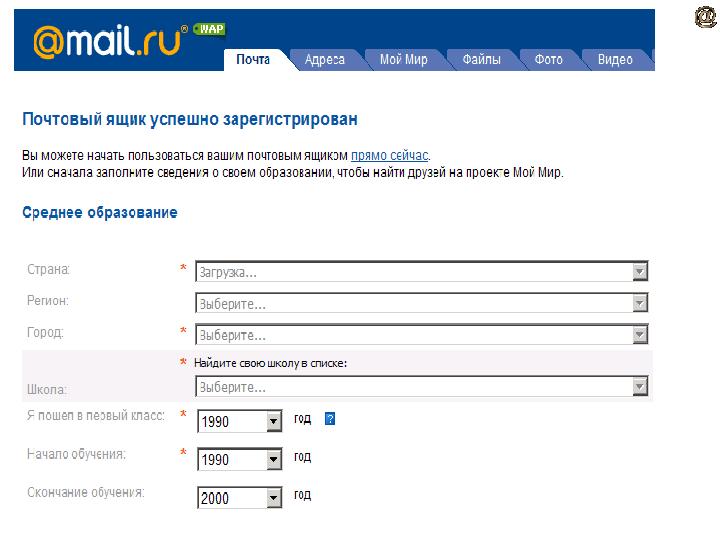Click the @ icon in top right corner

706,17
